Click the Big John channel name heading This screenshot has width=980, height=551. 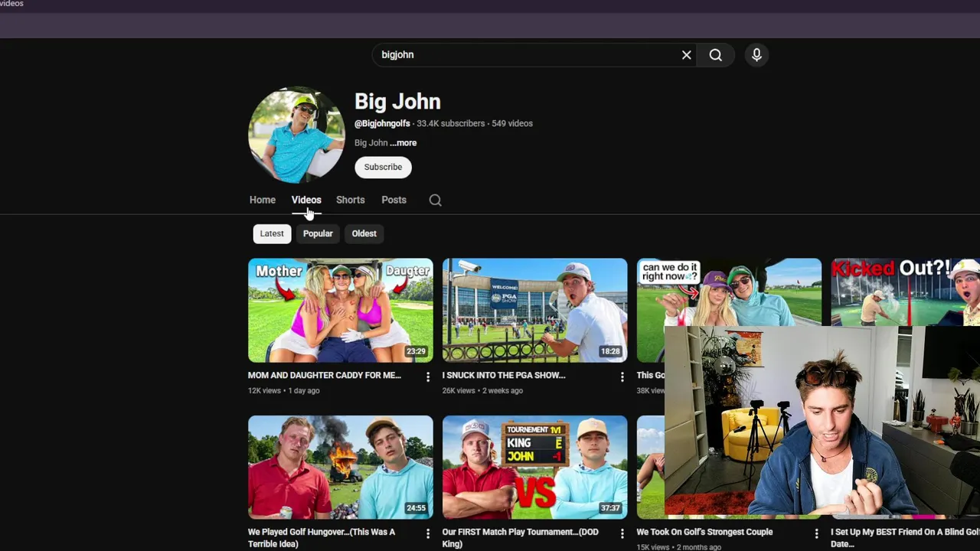(397, 101)
